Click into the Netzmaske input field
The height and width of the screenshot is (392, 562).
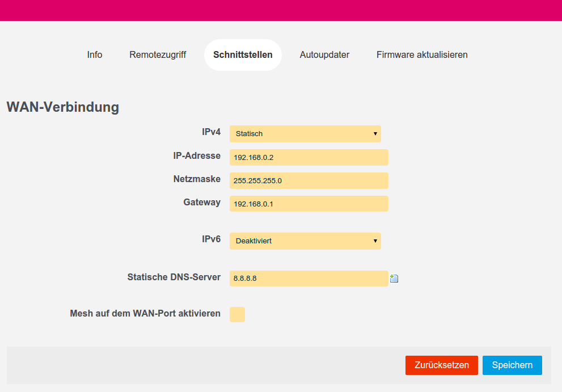click(x=309, y=180)
